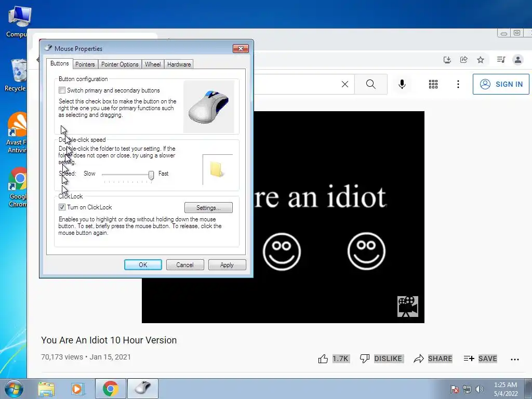The height and width of the screenshot is (399, 532).
Task: Open more actions ellipsis below video
Action: [x=515, y=360]
